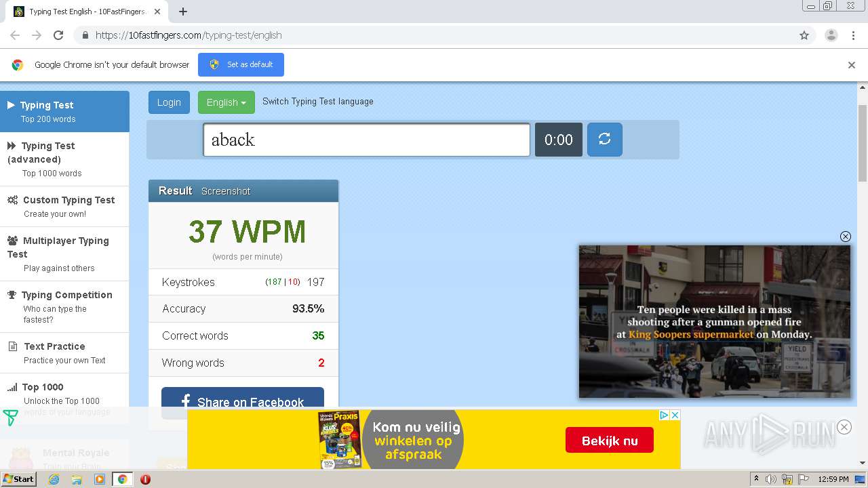868x488 pixels.
Task: Click the Screenshot link in Result header
Action: click(x=226, y=191)
